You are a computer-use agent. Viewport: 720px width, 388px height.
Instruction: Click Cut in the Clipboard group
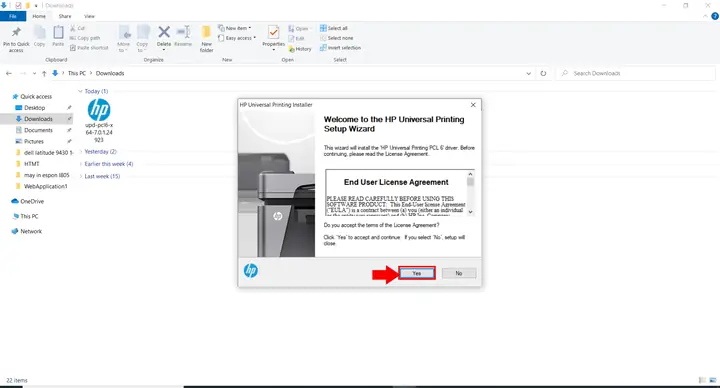coord(78,28)
